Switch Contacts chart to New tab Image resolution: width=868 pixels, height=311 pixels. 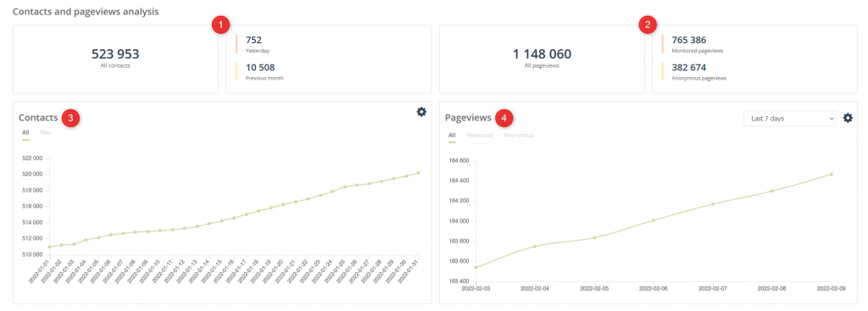(46, 133)
